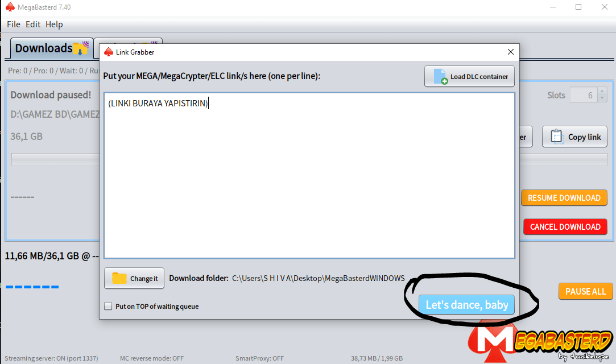
Task: Minimize the MegaBasterd window
Action: 553,7
